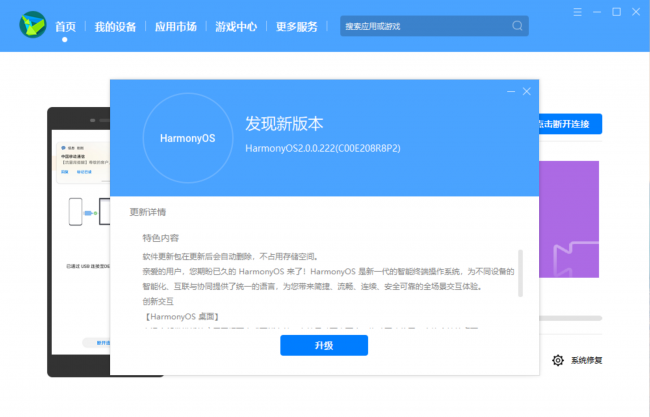
Task: Click the 创新交互 line
Action: click(x=158, y=301)
